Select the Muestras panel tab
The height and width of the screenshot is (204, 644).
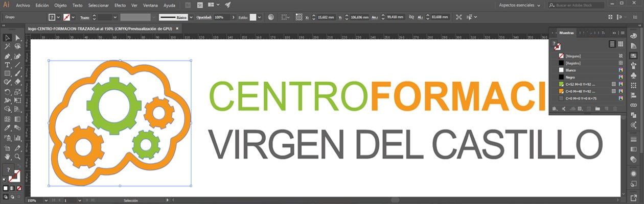point(567,33)
